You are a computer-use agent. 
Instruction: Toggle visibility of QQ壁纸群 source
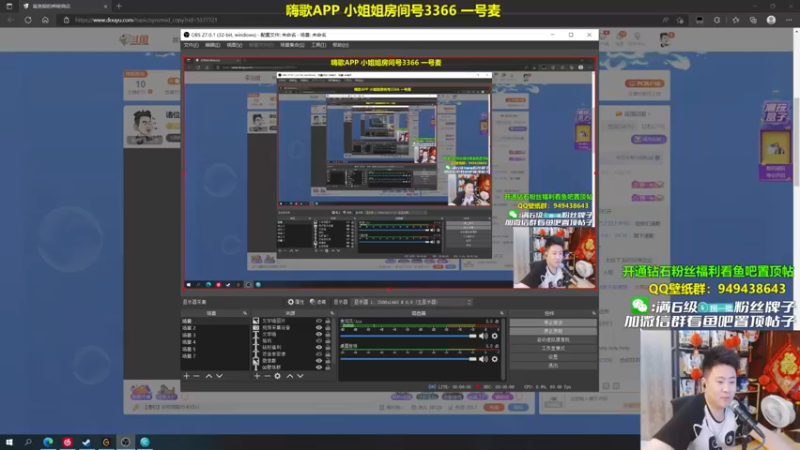pos(319,367)
